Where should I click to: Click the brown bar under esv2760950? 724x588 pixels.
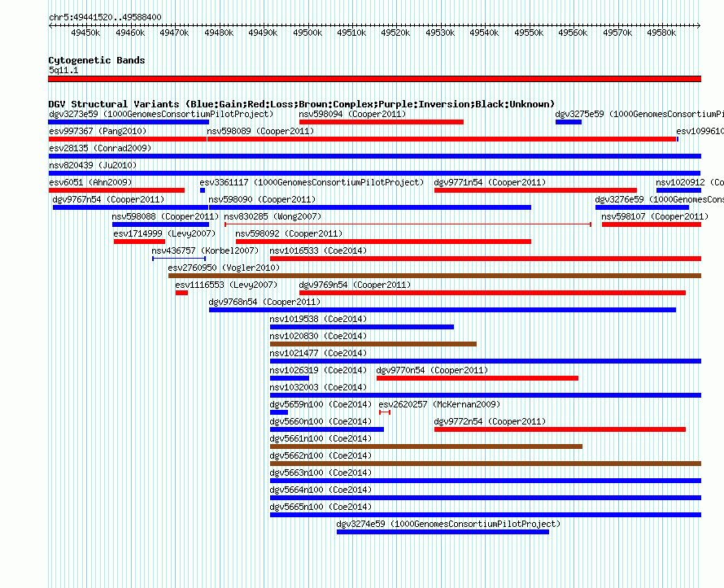click(x=434, y=276)
